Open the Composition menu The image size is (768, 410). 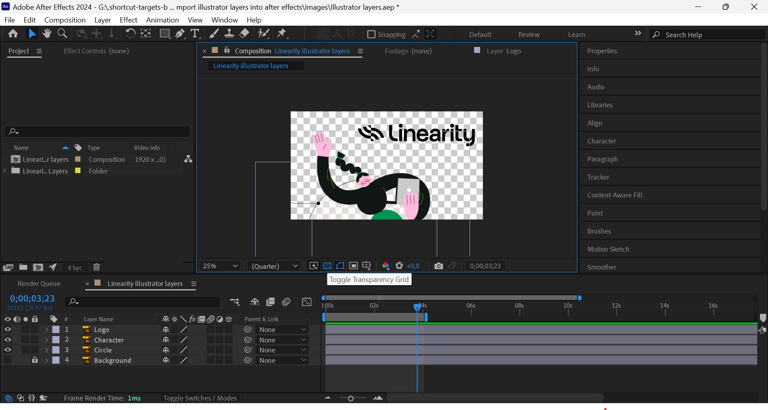65,20
